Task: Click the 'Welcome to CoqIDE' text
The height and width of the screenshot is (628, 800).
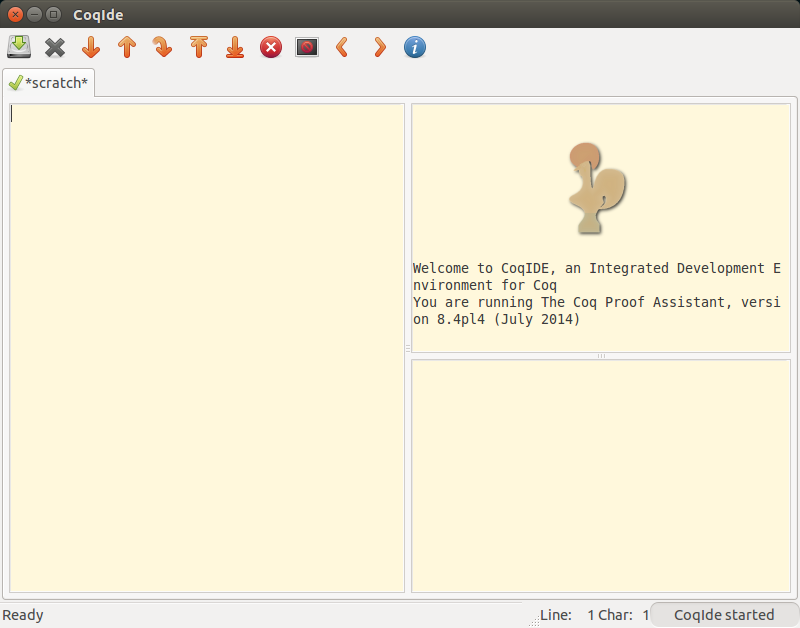Action: [483, 268]
